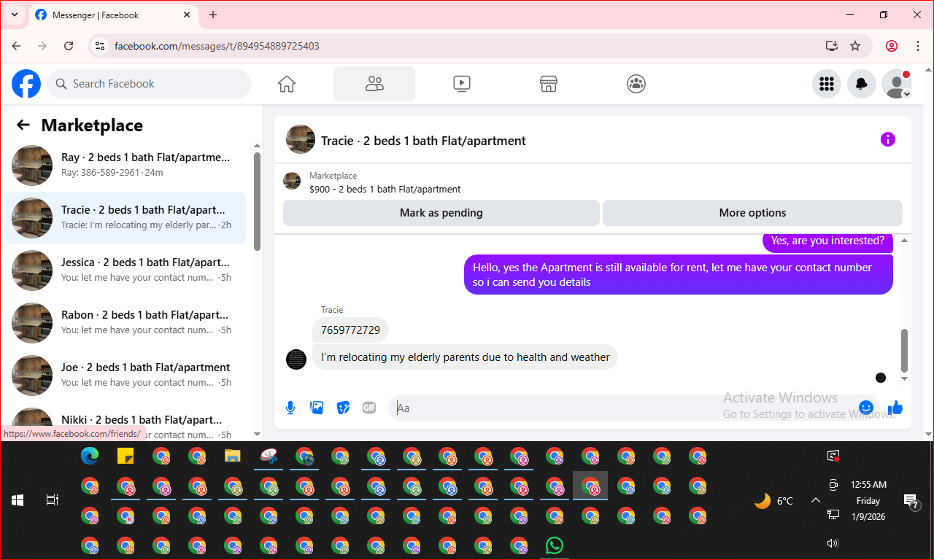Open the Jessica conversation
The height and width of the screenshot is (560, 934).
(126, 271)
